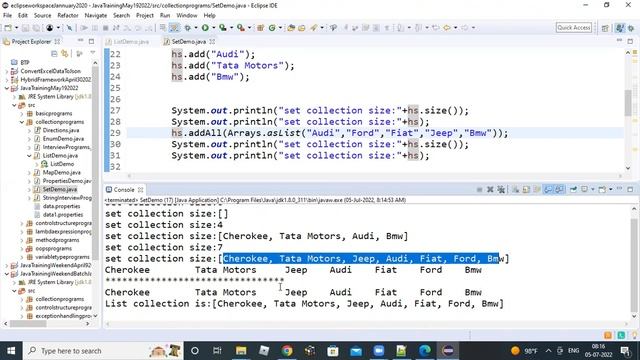Viewport: 640px width, 360px height.
Task: Open the Window menu
Action: click(x=187, y=16)
